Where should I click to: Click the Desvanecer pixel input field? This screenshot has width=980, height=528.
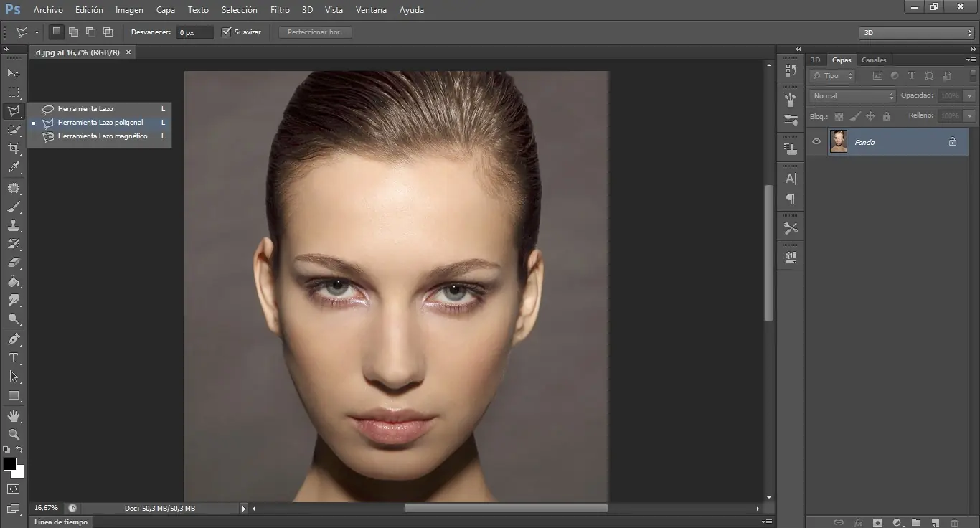pyautogui.click(x=194, y=32)
